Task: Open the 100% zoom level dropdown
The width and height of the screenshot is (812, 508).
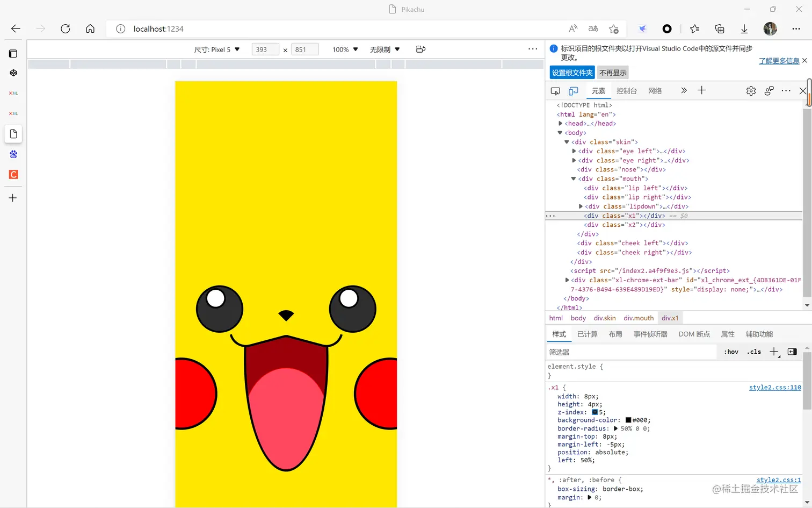Action: coord(345,49)
